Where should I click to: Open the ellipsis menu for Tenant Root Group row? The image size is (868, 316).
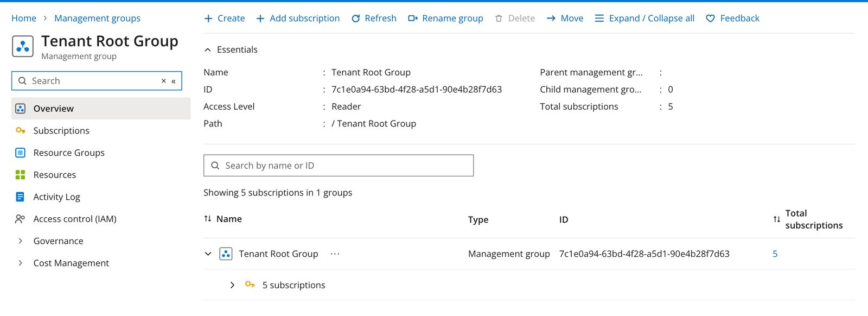pyautogui.click(x=335, y=254)
